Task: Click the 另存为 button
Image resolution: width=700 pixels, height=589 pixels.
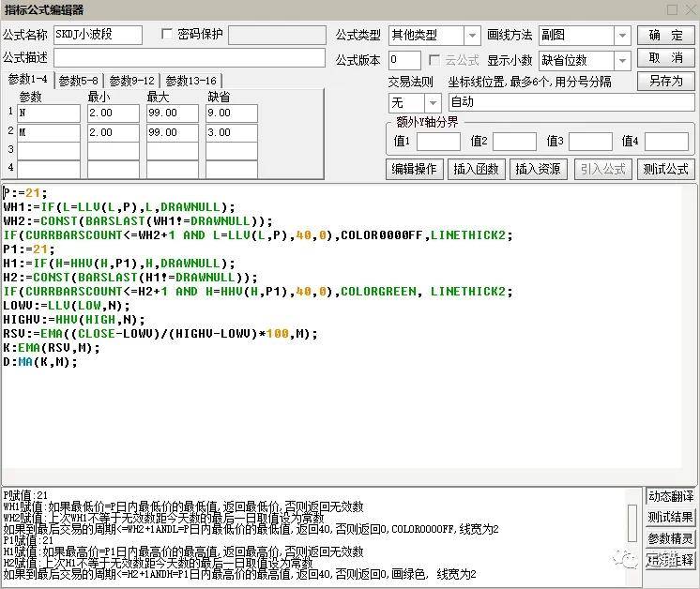Action: [x=665, y=82]
